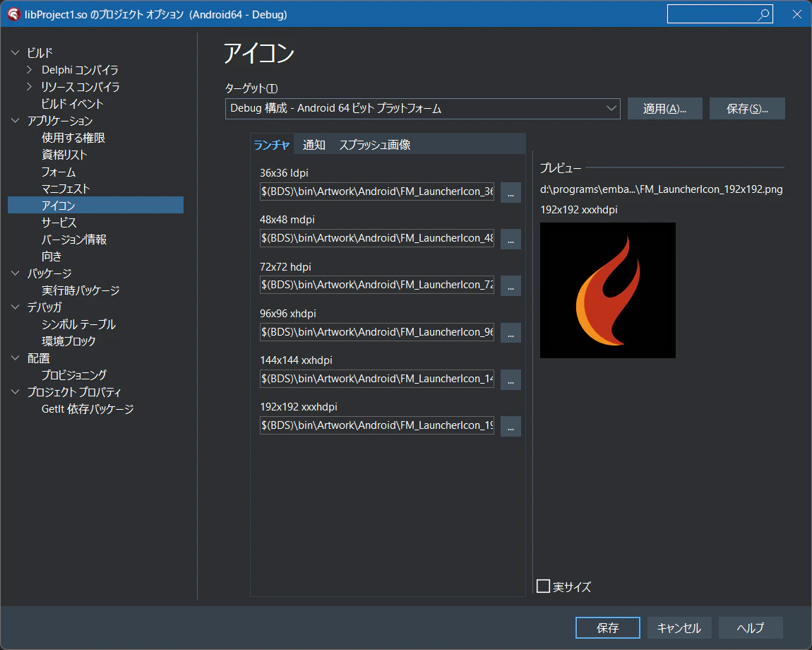Screen dimensions: 812x650
Task: Select GetIt 依存パッケージ in the tree
Action: pyautogui.click(x=88, y=409)
